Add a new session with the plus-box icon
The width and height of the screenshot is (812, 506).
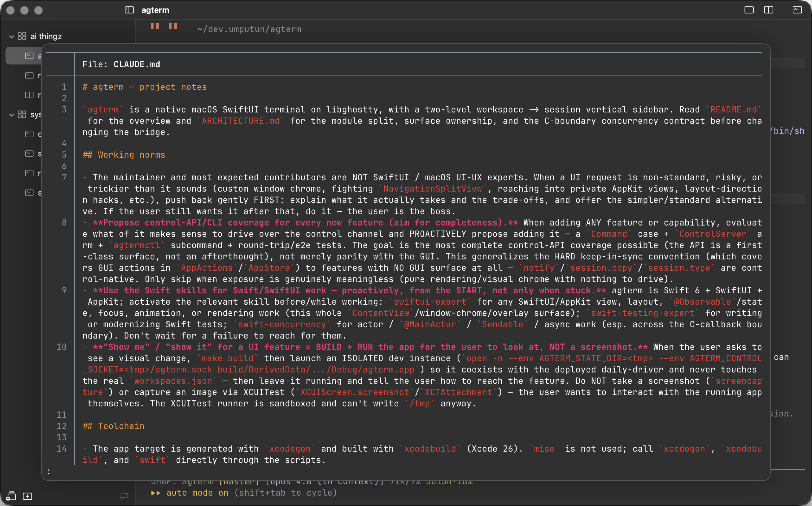point(27,496)
